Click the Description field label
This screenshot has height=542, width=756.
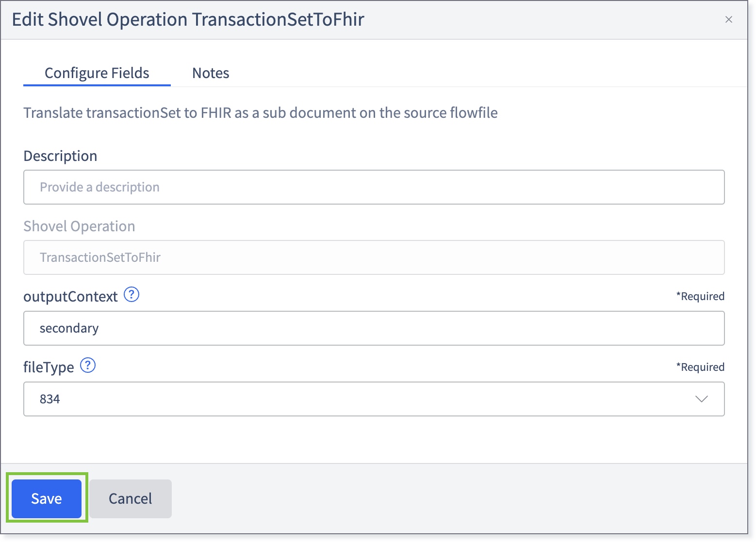[x=60, y=156]
